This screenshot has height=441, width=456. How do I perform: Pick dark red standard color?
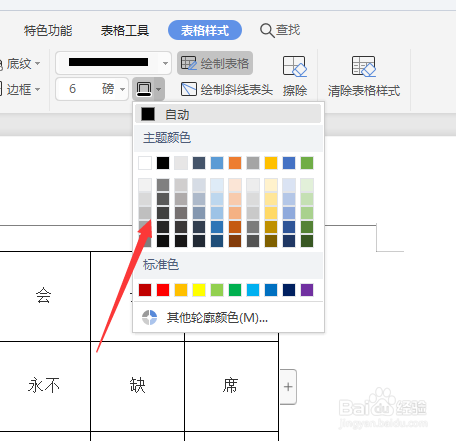[145, 290]
